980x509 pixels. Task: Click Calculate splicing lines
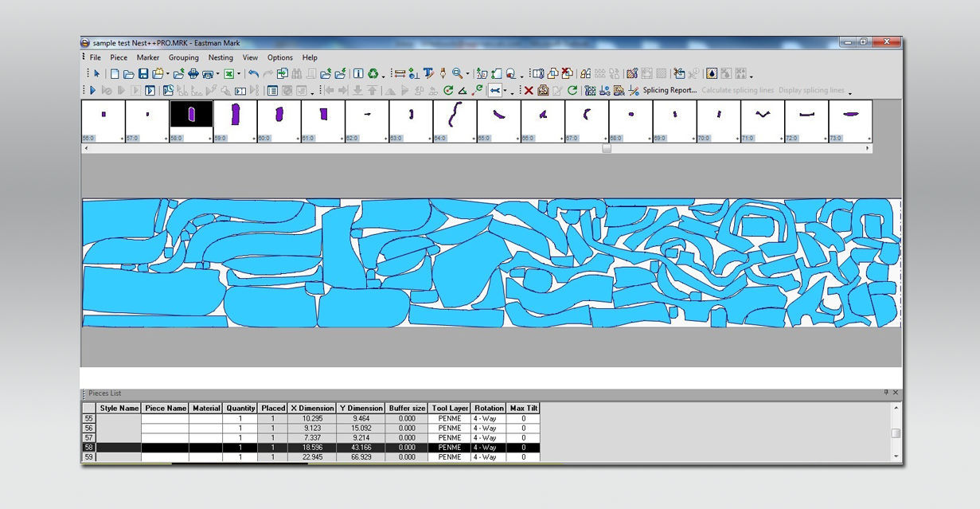tap(738, 90)
